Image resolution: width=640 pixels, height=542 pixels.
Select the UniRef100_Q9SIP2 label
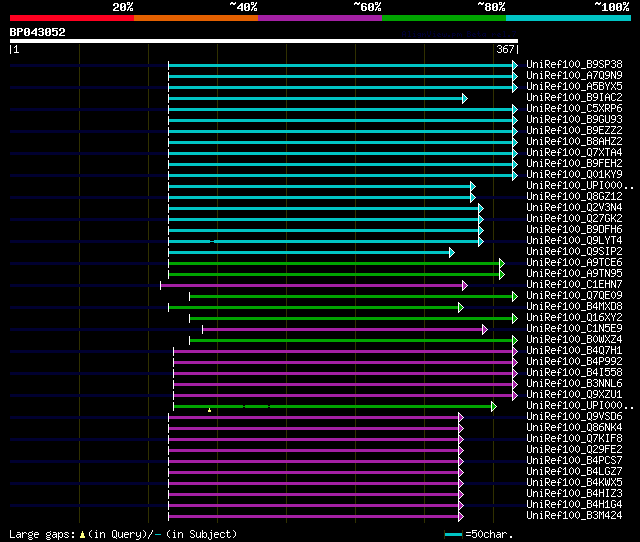coord(574,252)
